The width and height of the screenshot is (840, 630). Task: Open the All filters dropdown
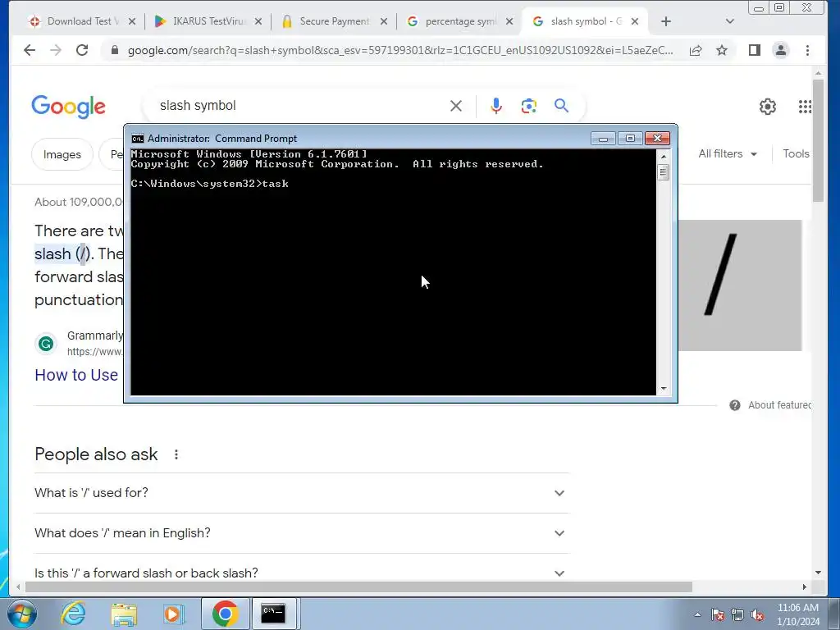pyautogui.click(x=728, y=153)
